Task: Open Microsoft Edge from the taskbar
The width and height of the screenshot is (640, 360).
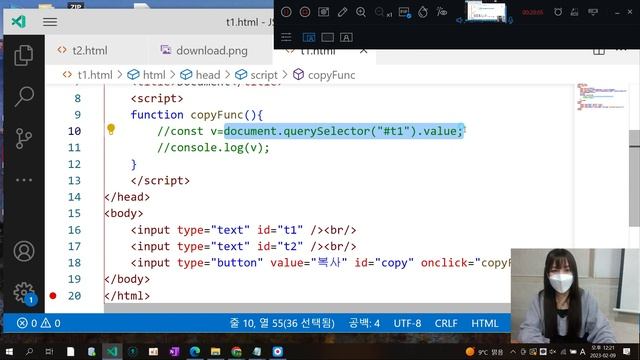Action: (x=195, y=351)
